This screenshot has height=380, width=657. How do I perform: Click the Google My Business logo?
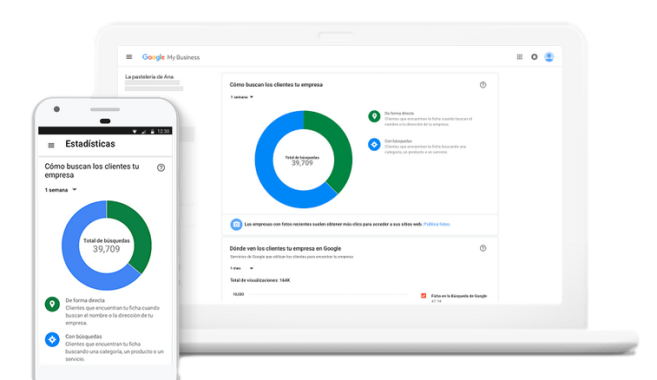tap(171, 57)
